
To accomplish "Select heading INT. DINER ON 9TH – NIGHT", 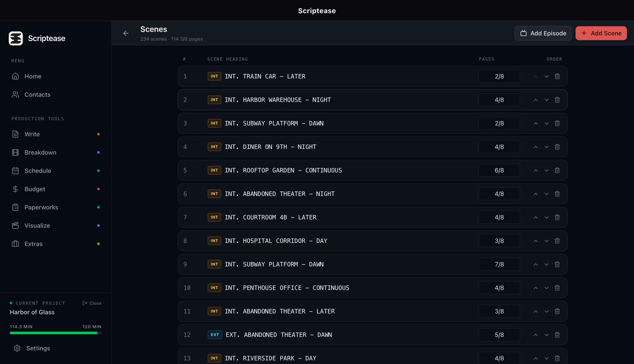I will pyautogui.click(x=270, y=147).
